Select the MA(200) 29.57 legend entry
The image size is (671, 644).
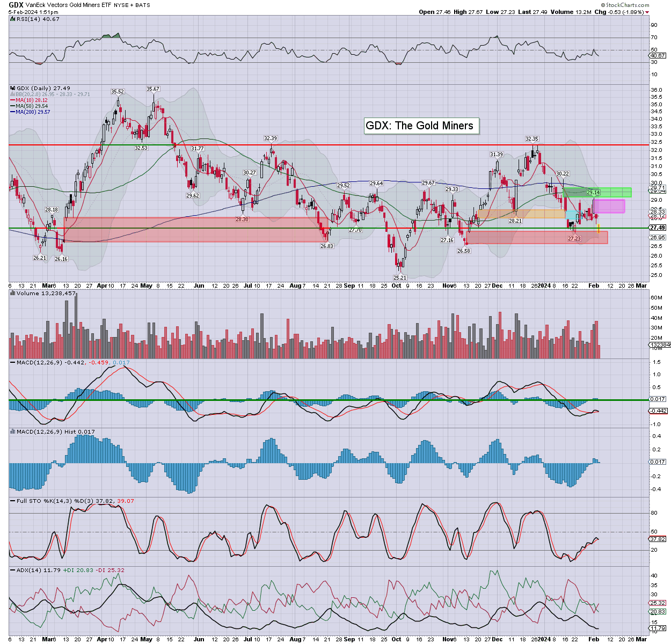tap(32, 112)
